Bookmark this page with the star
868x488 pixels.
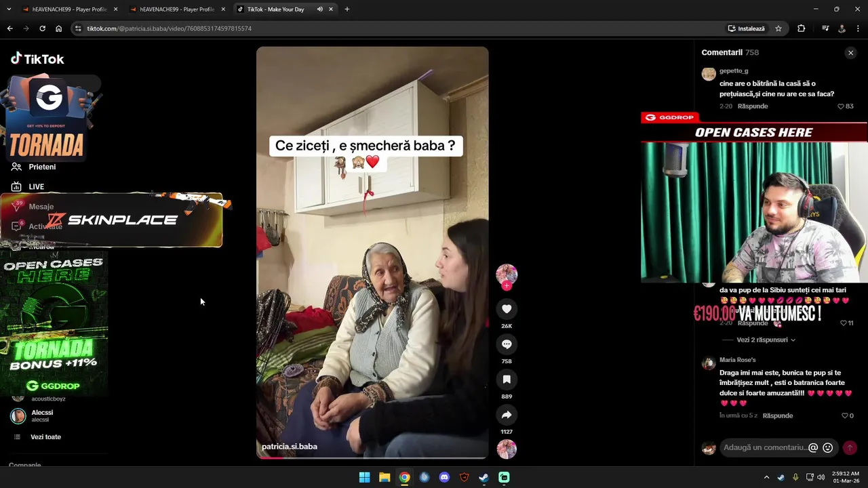click(x=778, y=28)
